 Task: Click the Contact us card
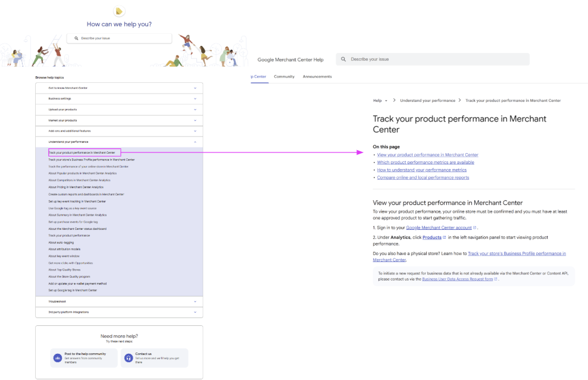pyautogui.click(x=155, y=358)
